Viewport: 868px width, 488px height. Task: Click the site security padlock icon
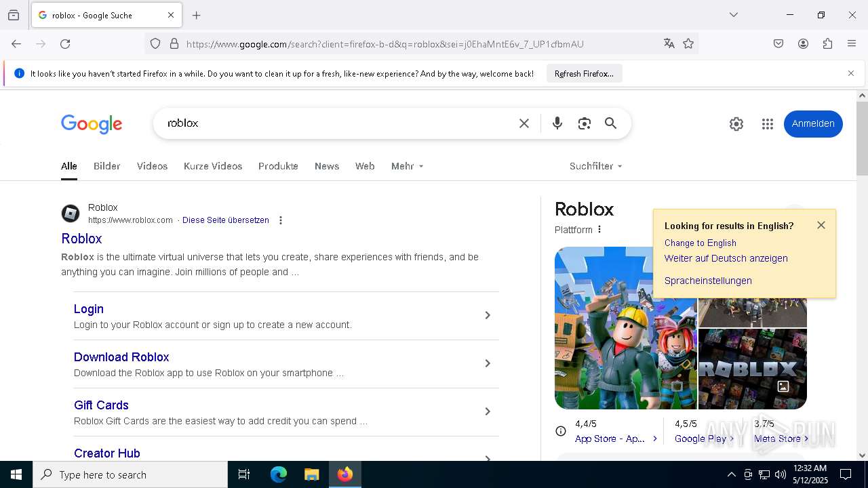point(174,44)
